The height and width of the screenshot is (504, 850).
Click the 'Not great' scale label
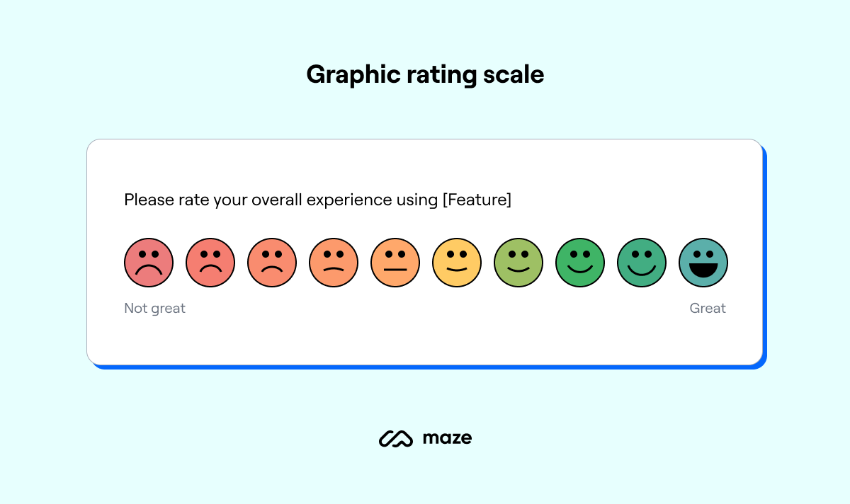click(x=154, y=308)
